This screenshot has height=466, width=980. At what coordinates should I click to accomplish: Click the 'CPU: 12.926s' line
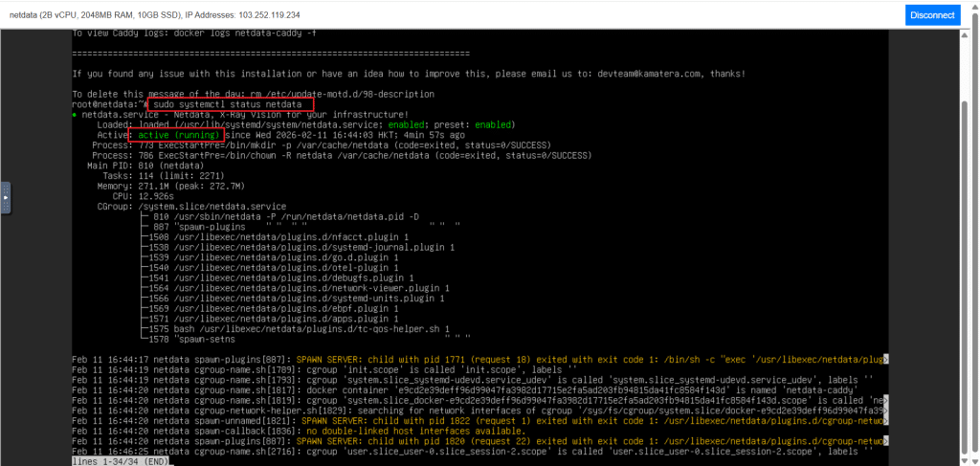pyautogui.click(x=142, y=196)
